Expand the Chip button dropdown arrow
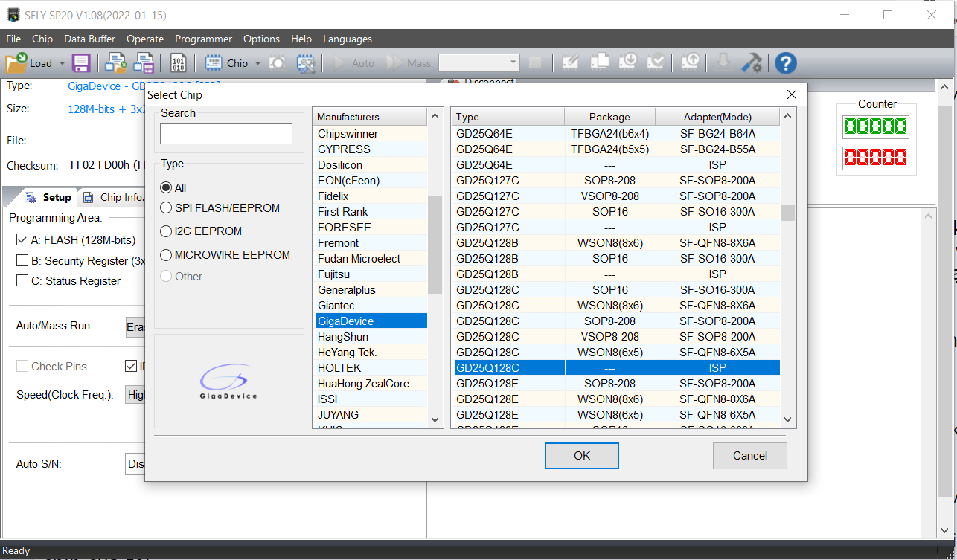The height and width of the screenshot is (560, 957). point(257,64)
